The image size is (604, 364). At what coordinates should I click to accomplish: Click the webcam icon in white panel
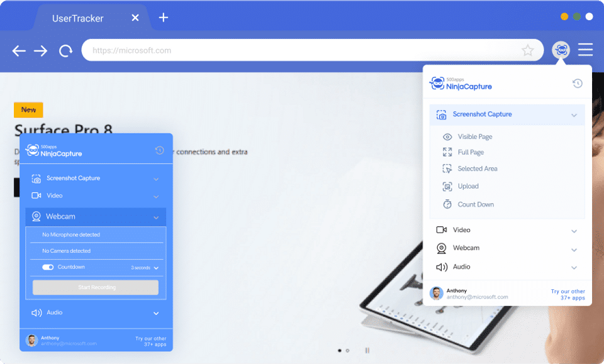click(442, 248)
